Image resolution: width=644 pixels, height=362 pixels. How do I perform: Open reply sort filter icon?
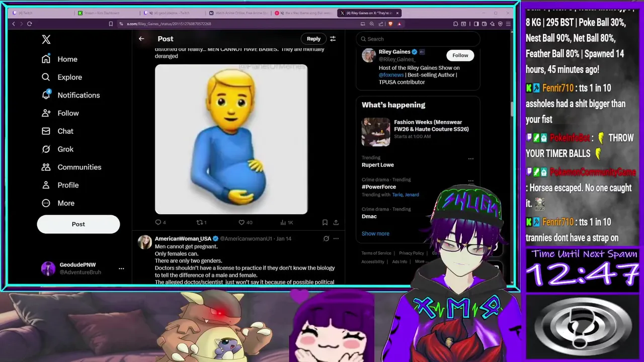[333, 39]
